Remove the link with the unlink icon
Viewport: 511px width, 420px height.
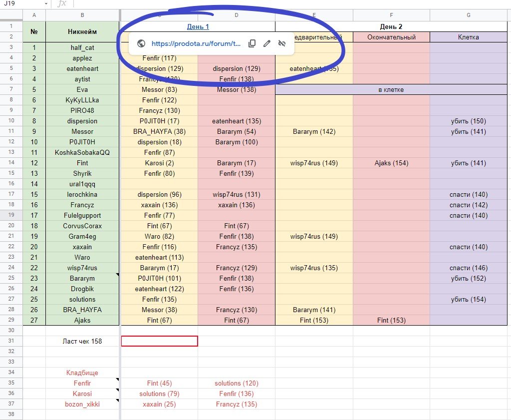282,44
